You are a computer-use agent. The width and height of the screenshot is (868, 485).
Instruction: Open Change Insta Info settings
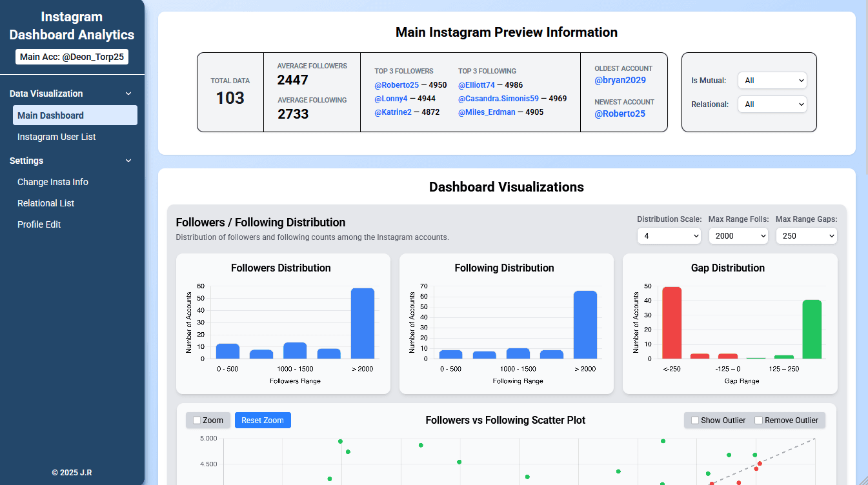(x=53, y=182)
